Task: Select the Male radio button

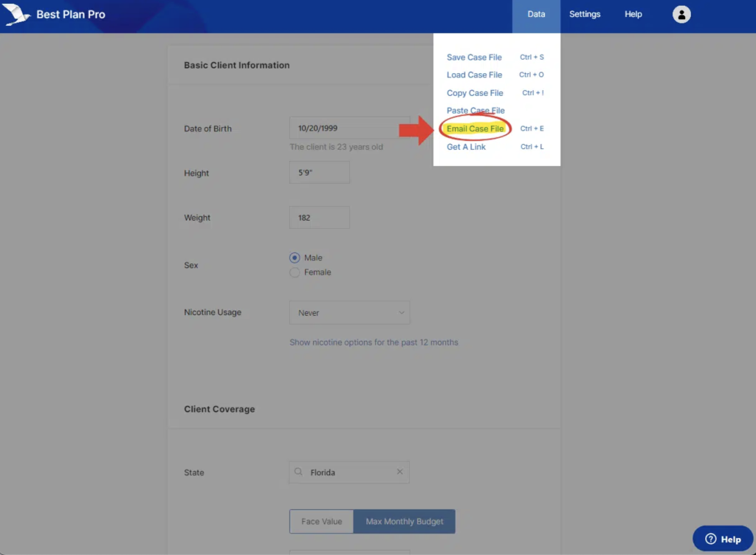Action: [295, 258]
